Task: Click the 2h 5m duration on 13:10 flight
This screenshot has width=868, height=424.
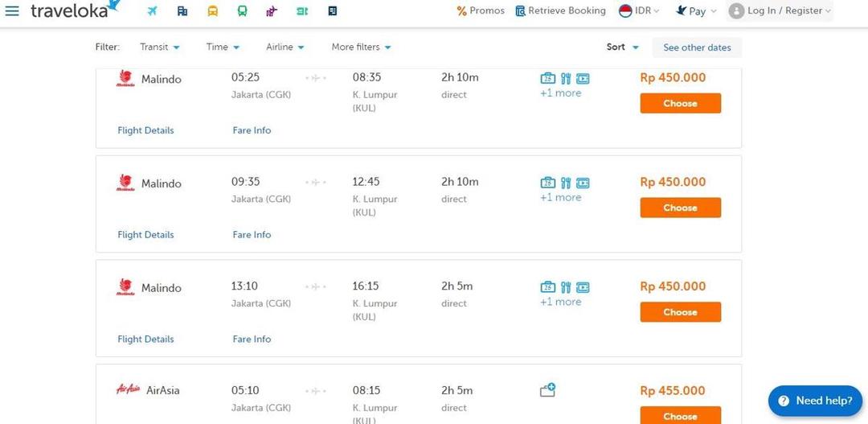Action: 457,286
